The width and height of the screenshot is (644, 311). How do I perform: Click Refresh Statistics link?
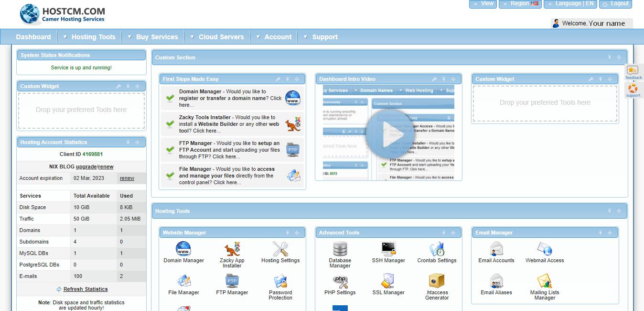(x=86, y=289)
